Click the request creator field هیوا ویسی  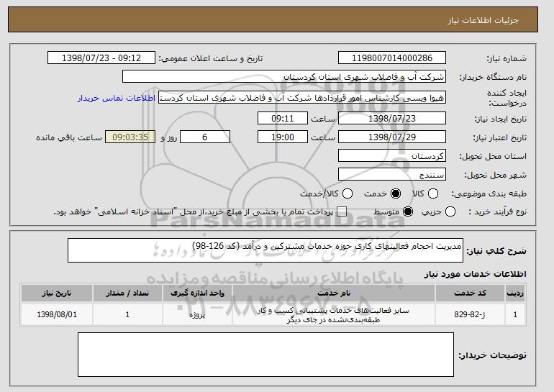pos(302,98)
